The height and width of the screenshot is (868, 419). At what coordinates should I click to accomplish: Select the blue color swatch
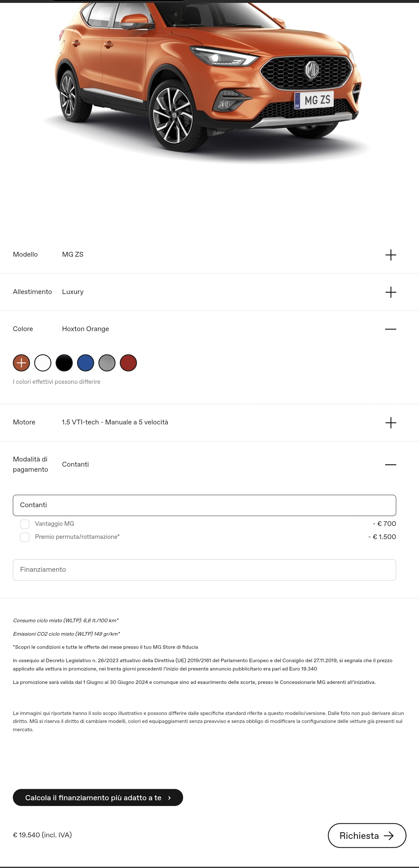tap(86, 363)
